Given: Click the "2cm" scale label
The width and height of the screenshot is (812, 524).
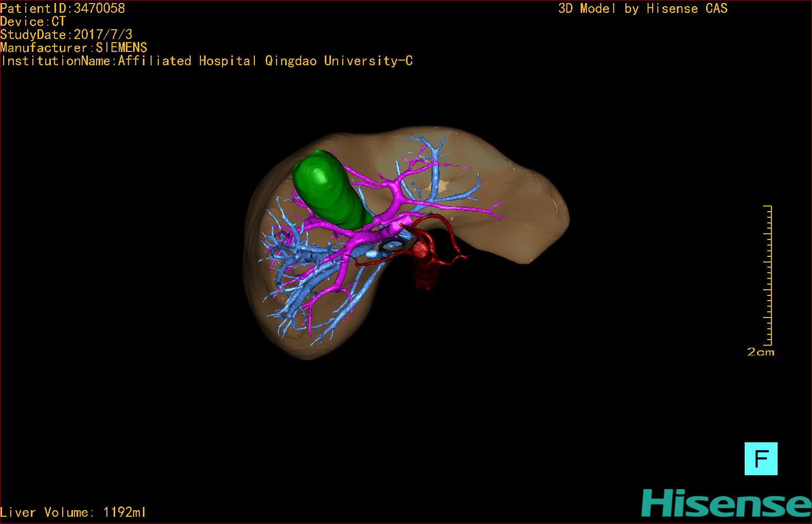Looking at the screenshot, I should tap(761, 352).
